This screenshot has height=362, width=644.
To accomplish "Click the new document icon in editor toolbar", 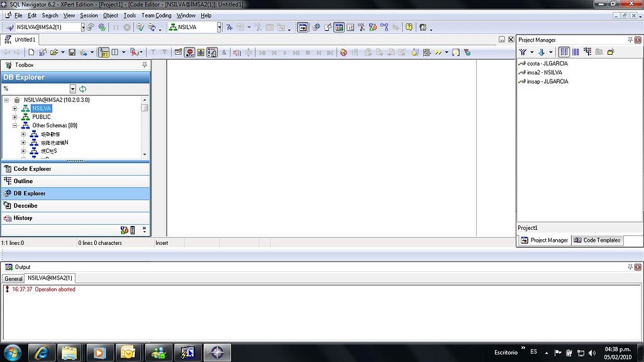I will 31,52.
